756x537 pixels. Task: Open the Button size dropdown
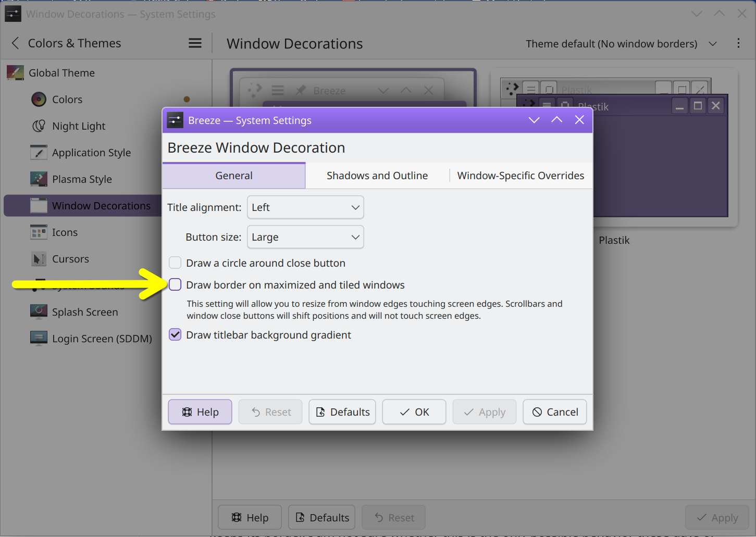pos(305,237)
